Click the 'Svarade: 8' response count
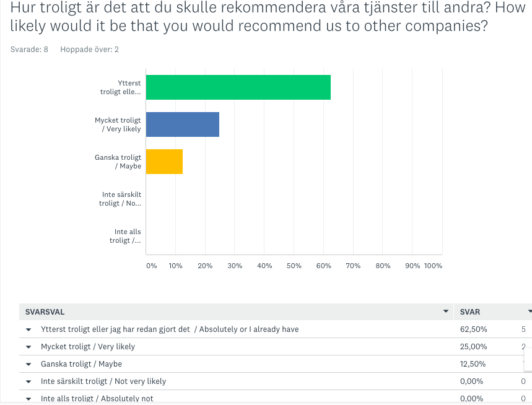This screenshot has height=405, width=532. coord(29,50)
